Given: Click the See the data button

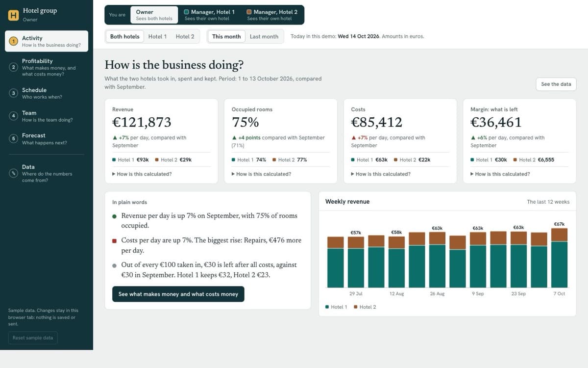Looking at the screenshot, I should coord(556,84).
